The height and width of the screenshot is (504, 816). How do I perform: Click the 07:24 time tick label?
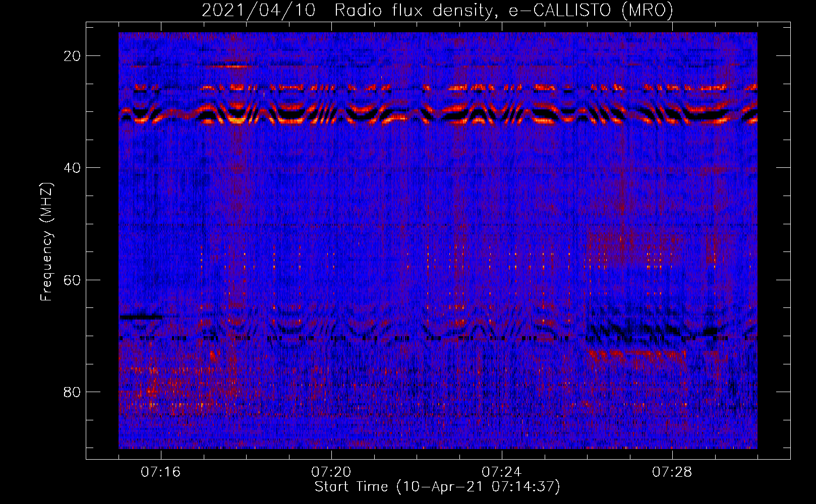[x=502, y=472]
